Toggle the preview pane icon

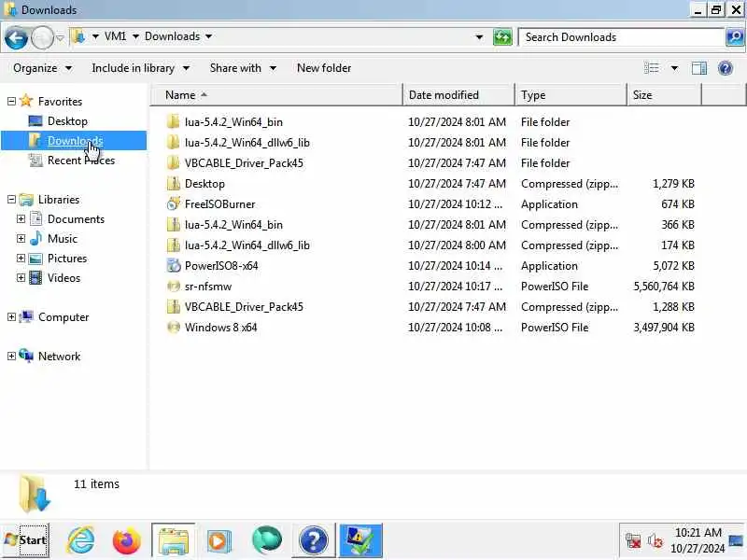coord(698,68)
